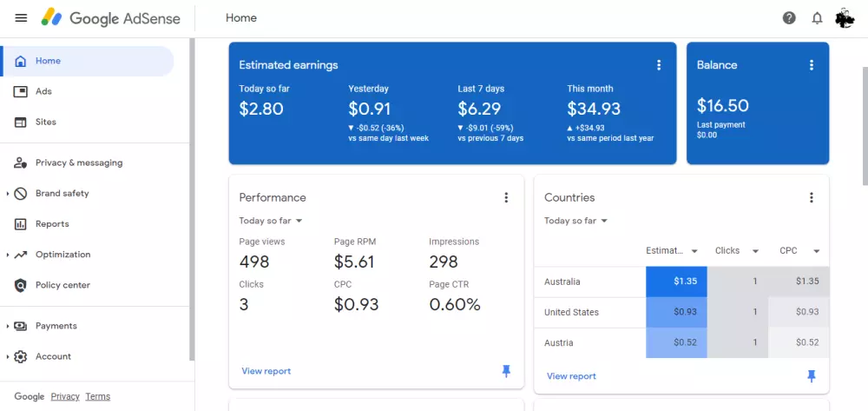Open the hamburger main menu

(x=21, y=18)
